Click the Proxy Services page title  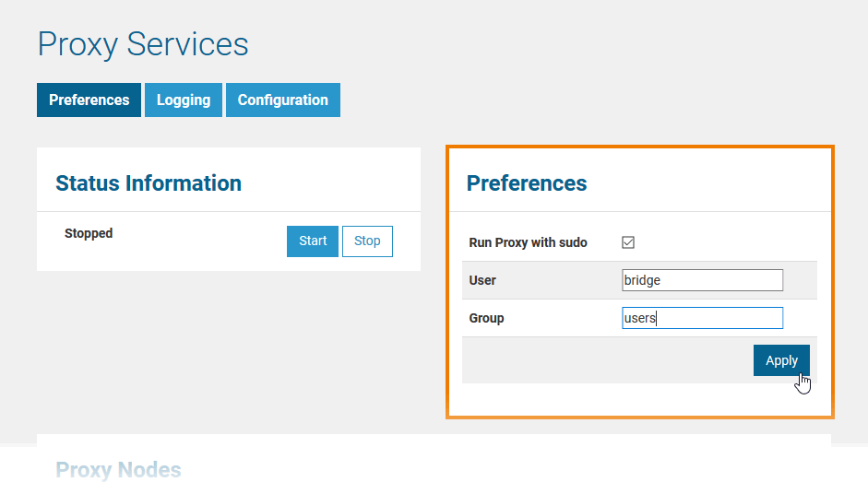pyautogui.click(x=143, y=44)
